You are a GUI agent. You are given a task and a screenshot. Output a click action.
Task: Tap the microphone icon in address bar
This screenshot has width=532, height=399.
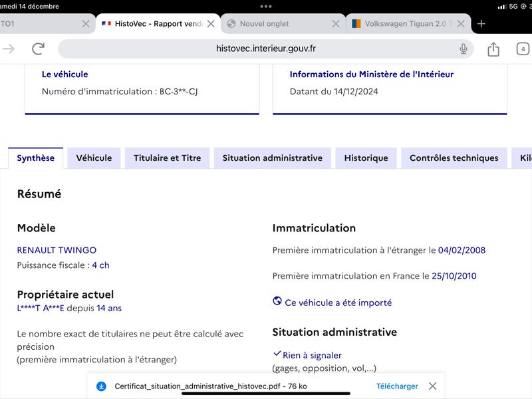click(463, 49)
